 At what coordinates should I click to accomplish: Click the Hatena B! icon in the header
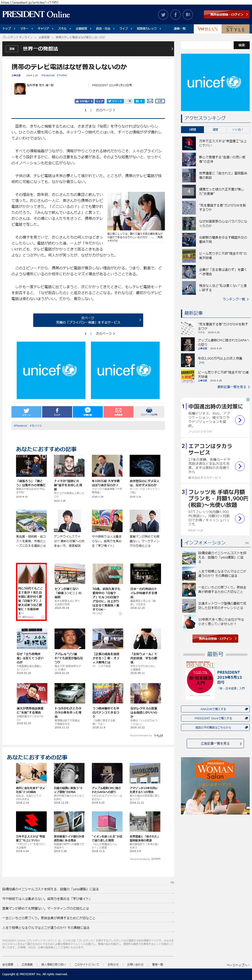188,15
